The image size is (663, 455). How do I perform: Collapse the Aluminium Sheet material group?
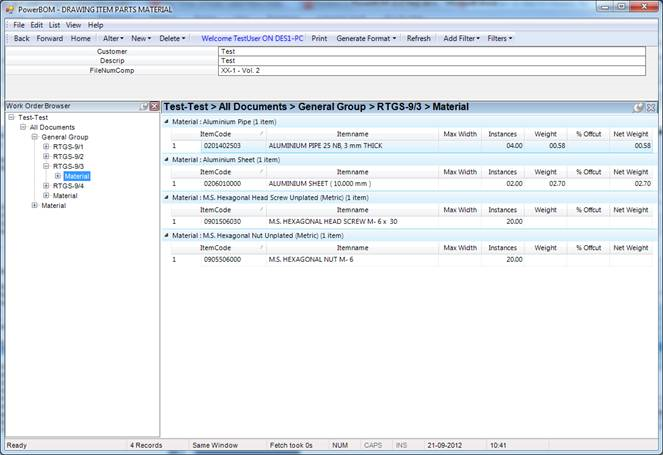click(x=167, y=159)
